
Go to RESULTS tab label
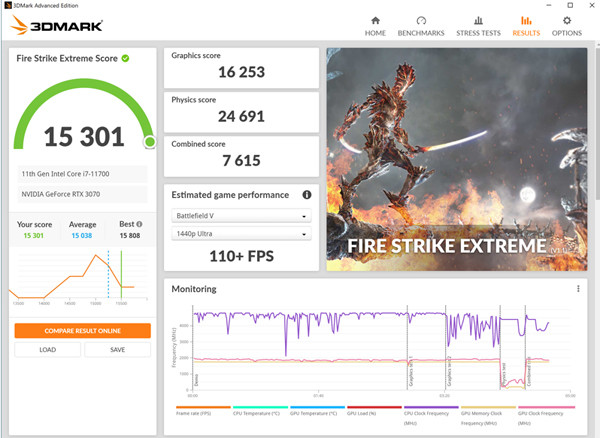[x=526, y=33]
